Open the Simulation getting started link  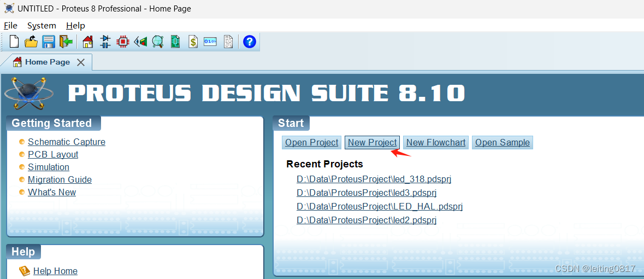point(49,167)
